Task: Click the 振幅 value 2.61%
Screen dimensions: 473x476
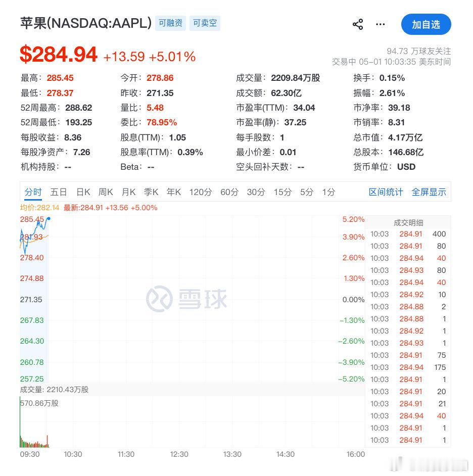Action: pos(392,93)
